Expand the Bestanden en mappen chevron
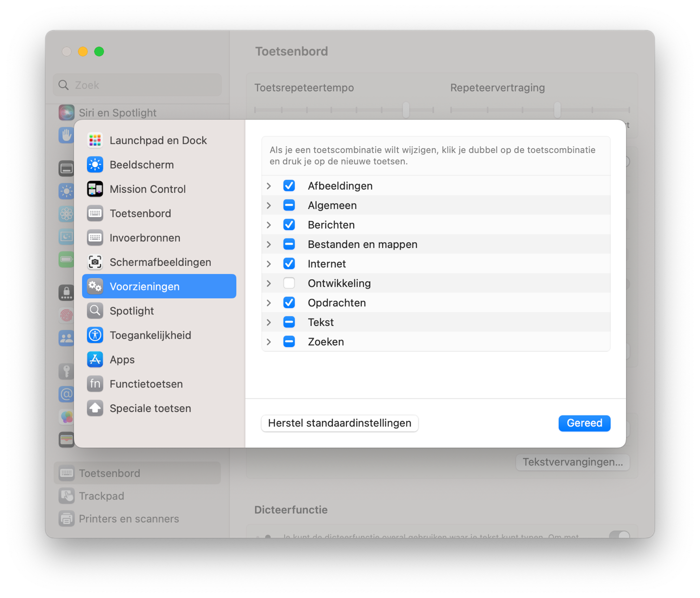This screenshot has width=700, height=598. [269, 244]
